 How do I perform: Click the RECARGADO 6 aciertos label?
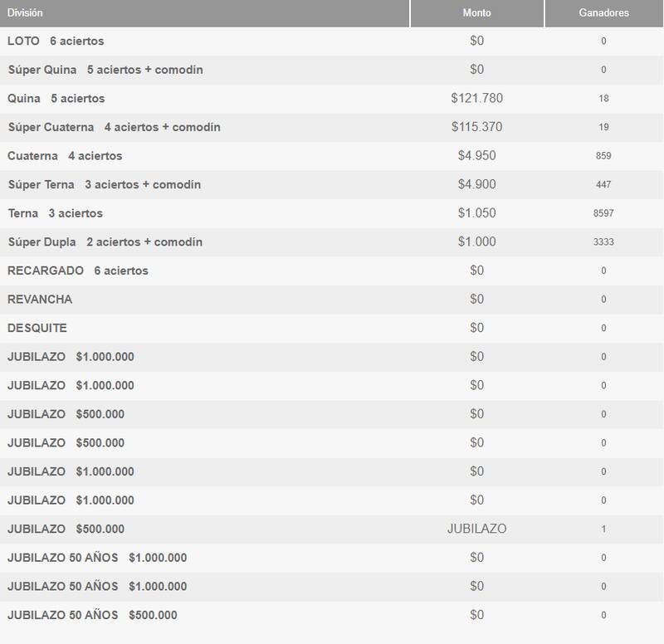pyautogui.click(x=78, y=271)
